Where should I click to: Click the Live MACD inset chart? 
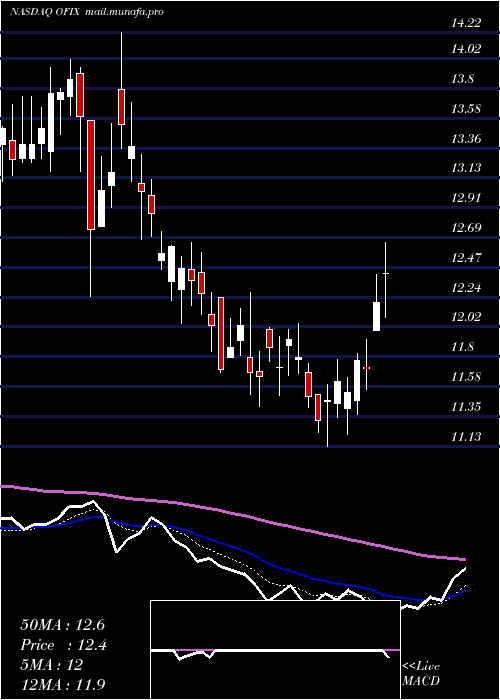point(275,650)
